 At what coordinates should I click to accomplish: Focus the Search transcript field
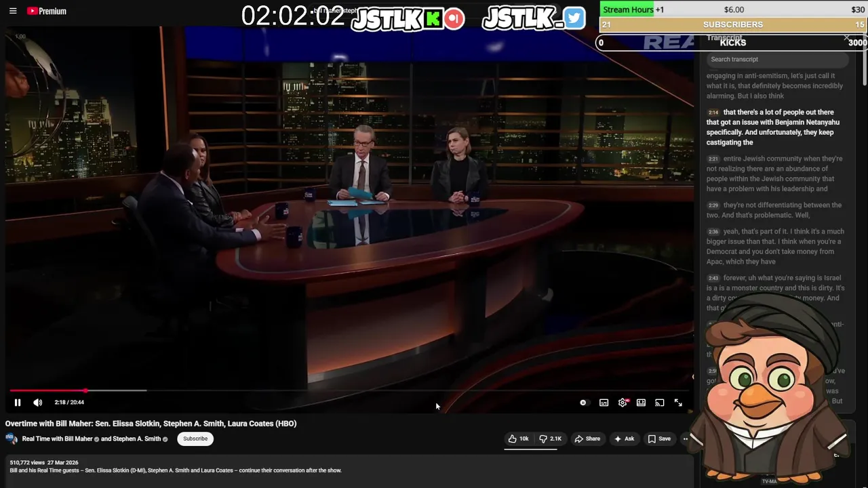pos(776,59)
